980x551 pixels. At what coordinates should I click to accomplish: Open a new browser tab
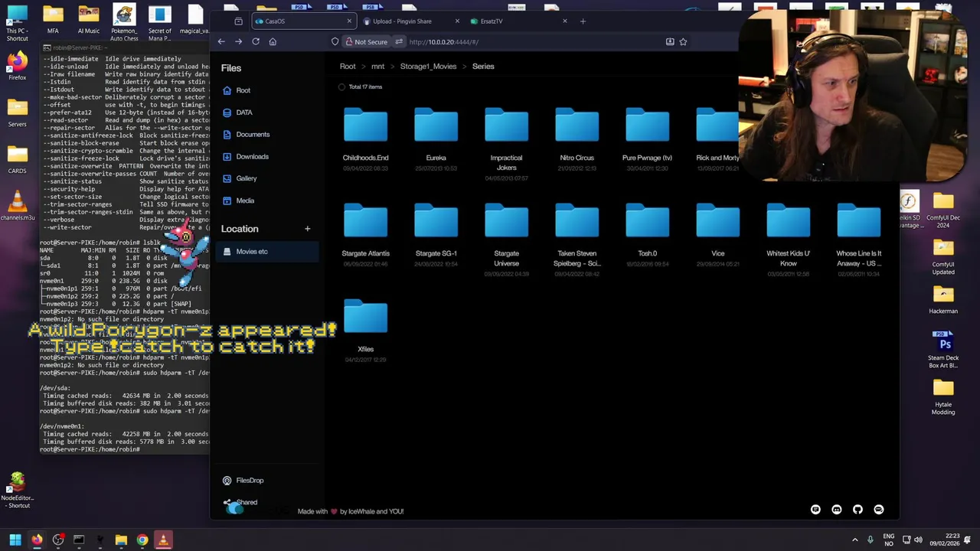pyautogui.click(x=583, y=21)
